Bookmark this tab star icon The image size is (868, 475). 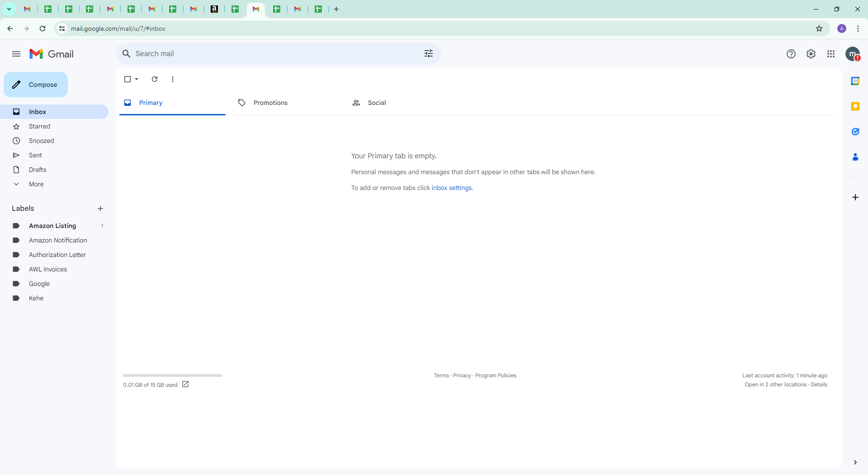coord(819,28)
